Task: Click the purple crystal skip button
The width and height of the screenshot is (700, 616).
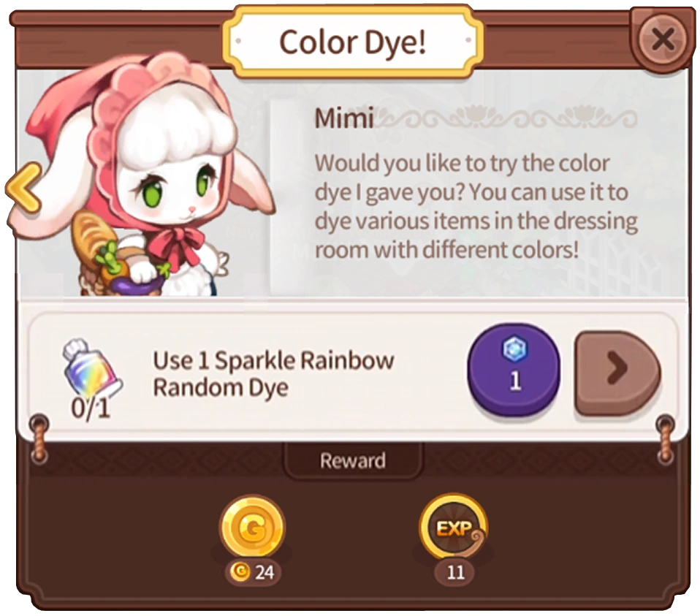Action: point(514,370)
